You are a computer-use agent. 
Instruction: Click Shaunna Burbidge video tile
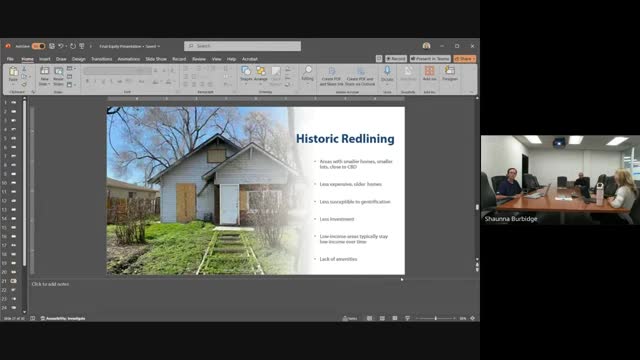[x=560, y=180]
